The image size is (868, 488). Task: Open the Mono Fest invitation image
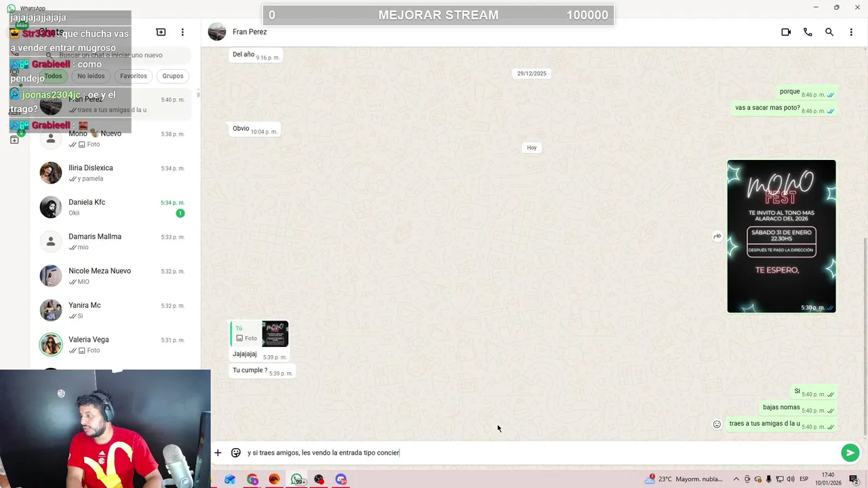coord(781,237)
